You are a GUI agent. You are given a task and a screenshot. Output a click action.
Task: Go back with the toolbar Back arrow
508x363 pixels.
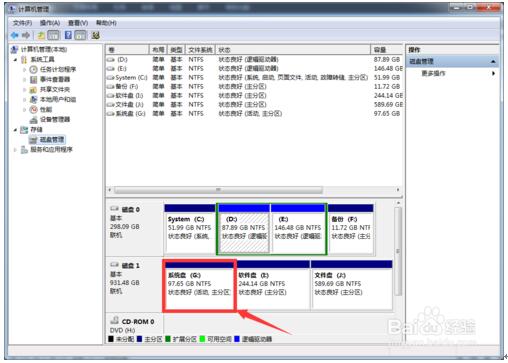(14, 35)
